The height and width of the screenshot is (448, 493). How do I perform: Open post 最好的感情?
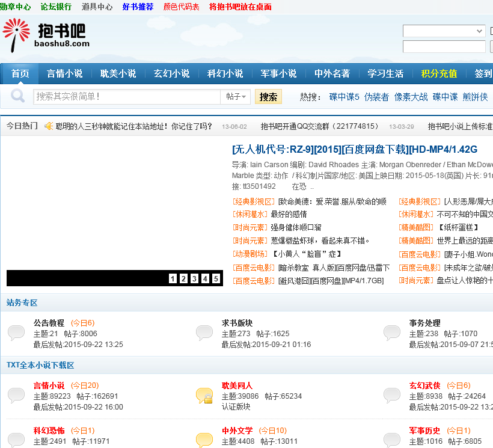tap(289, 215)
